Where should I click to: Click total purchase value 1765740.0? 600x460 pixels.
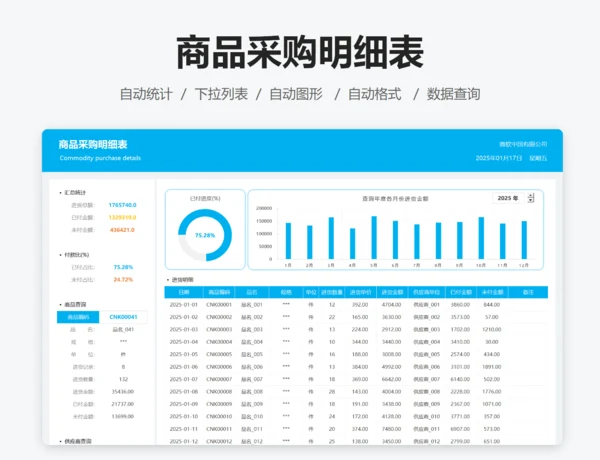tap(122, 205)
